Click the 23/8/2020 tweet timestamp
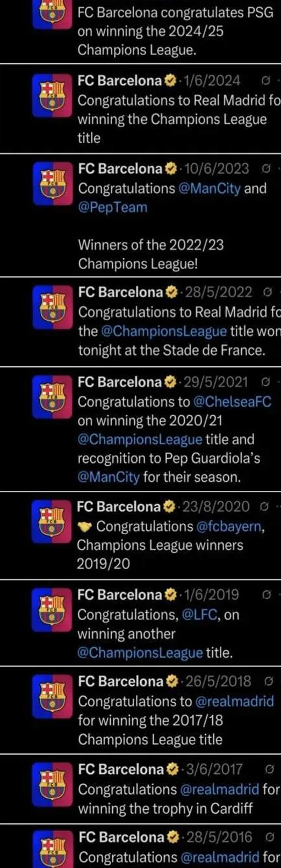This screenshot has height=868, width=281. pyautogui.click(x=216, y=506)
